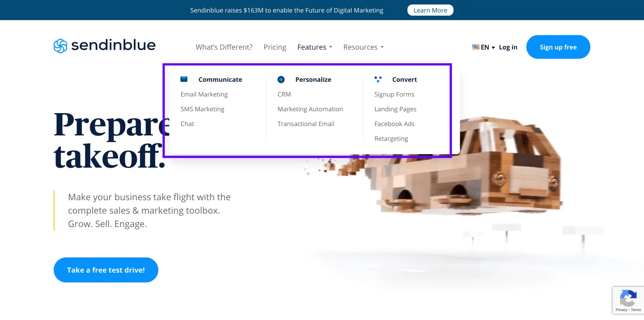Click the dots icon beside Convert
644x320 pixels.
[x=378, y=79]
